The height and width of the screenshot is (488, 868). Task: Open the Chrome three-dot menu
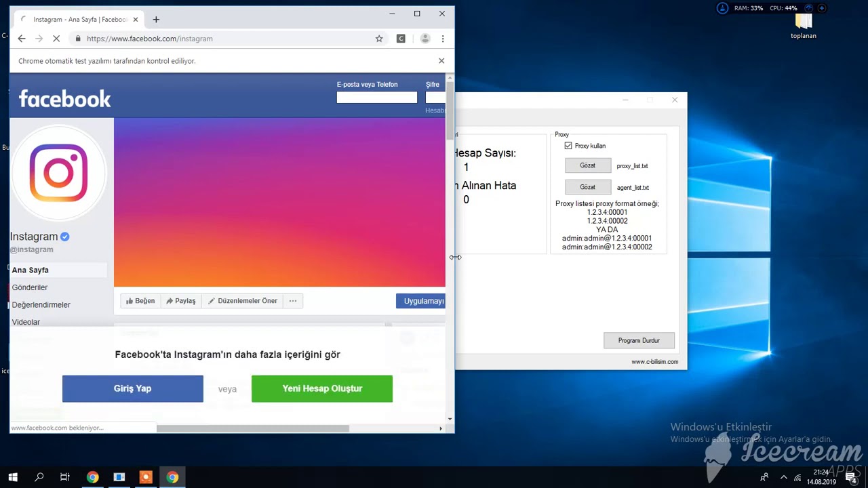point(443,39)
